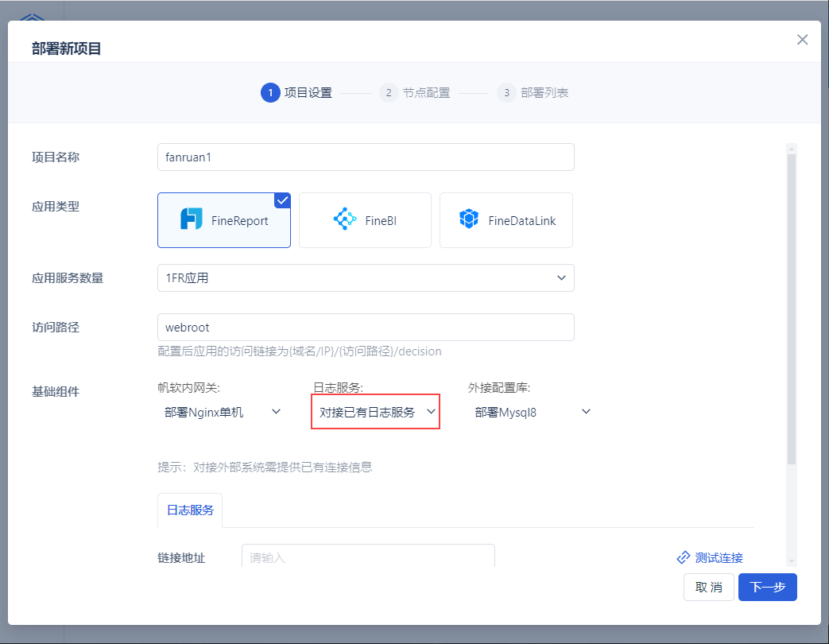The width and height of the screenshot is (829, 644).
Task: Click step 3 部署列表 indicator
Action: click(x=533, y=92)
